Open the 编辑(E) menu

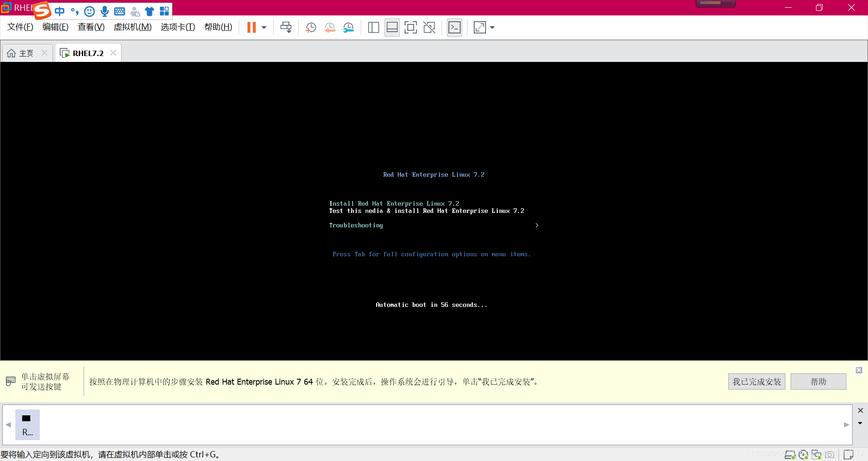56,27
